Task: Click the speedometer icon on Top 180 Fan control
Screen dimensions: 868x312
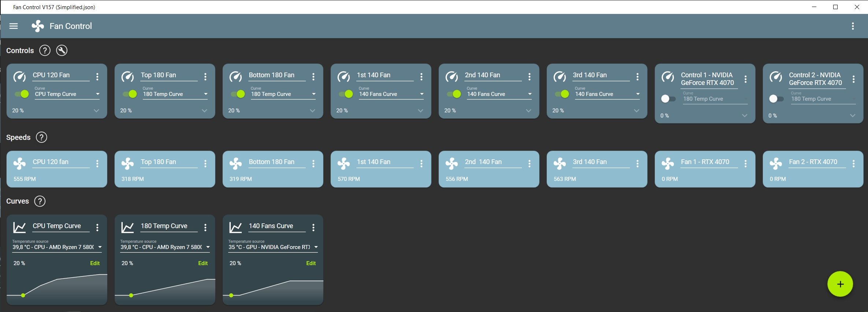Action: tap(127, 77)
